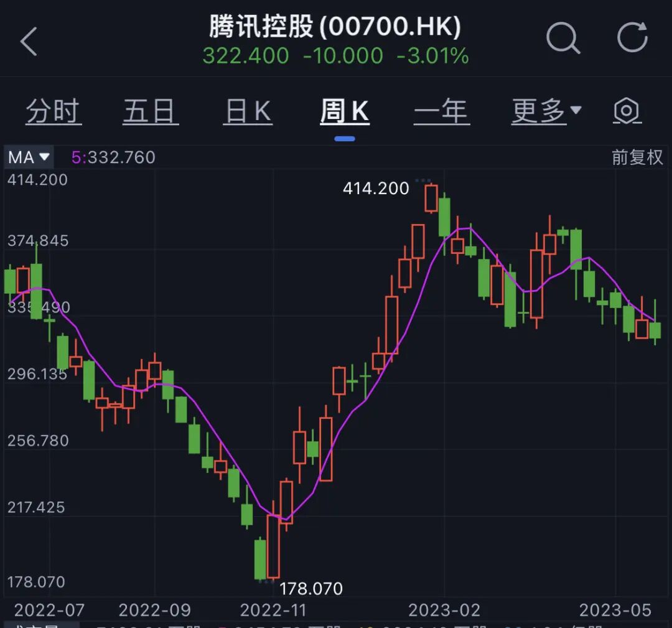Tap the 374.845 price axis label
672x628 pixels.
[38, 241]
